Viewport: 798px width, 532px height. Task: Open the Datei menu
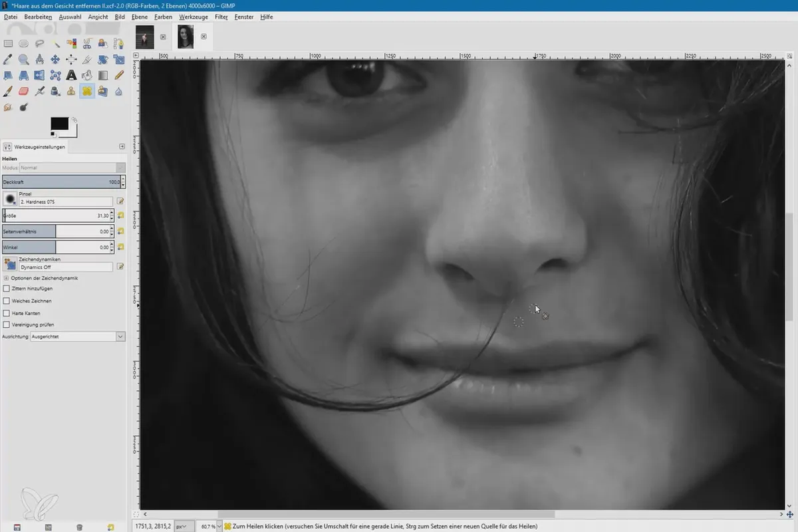(x=11, y=17)
